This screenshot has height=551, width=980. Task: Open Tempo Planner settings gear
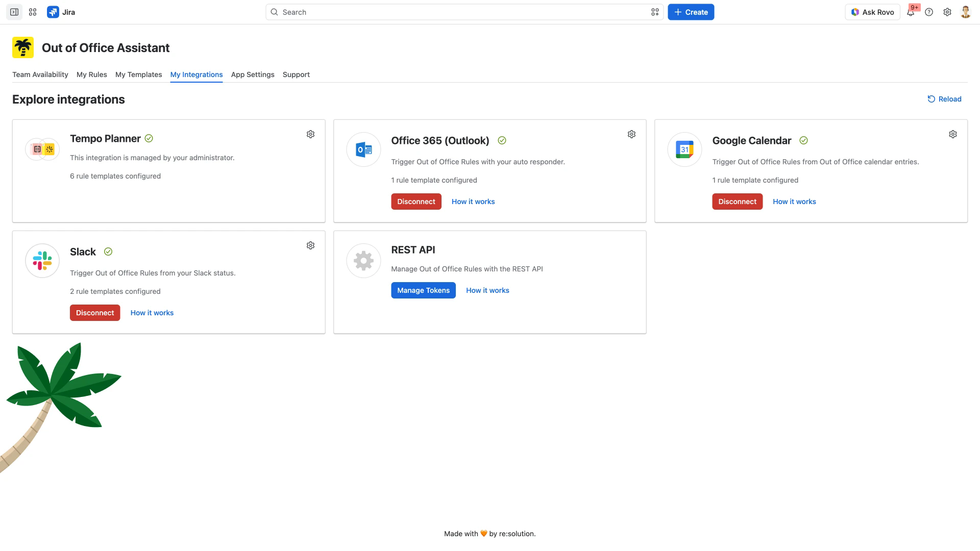(x=310, y=134)
